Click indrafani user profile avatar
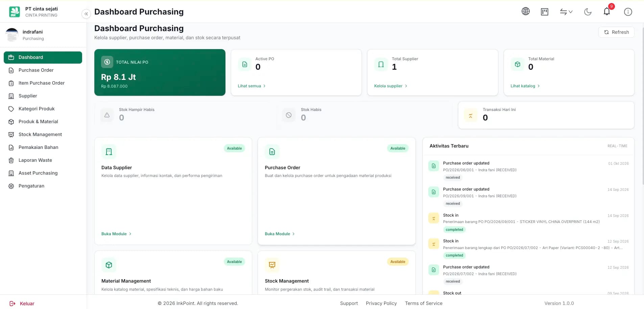The width and height of the screenshot is (644, 309). (x=12, y=35)
